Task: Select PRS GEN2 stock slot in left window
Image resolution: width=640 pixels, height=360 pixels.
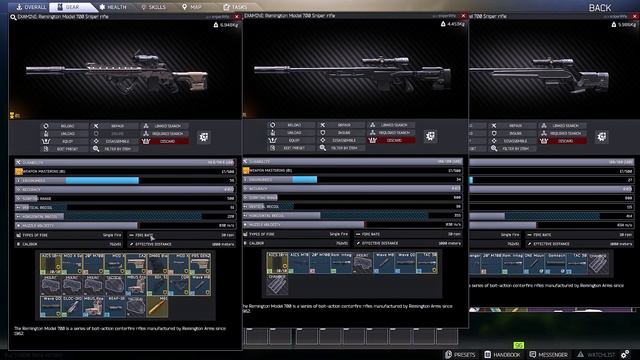Action: pos(200,263)
